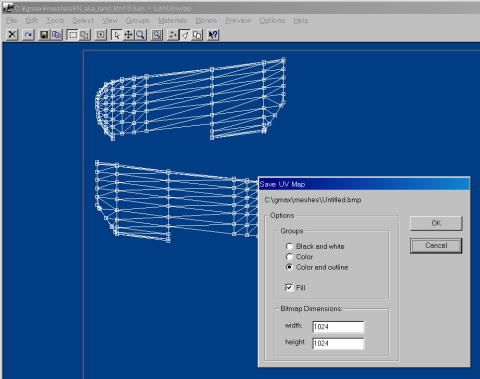Open the Select menu
Screen dimensions: 480x379
coord(83,20)
